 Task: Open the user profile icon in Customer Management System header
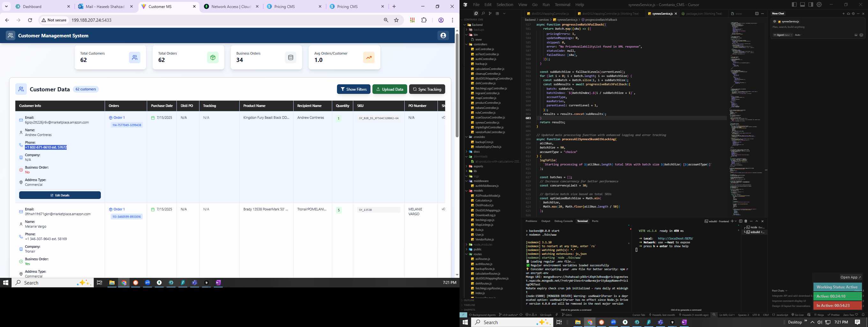[443, 35]
